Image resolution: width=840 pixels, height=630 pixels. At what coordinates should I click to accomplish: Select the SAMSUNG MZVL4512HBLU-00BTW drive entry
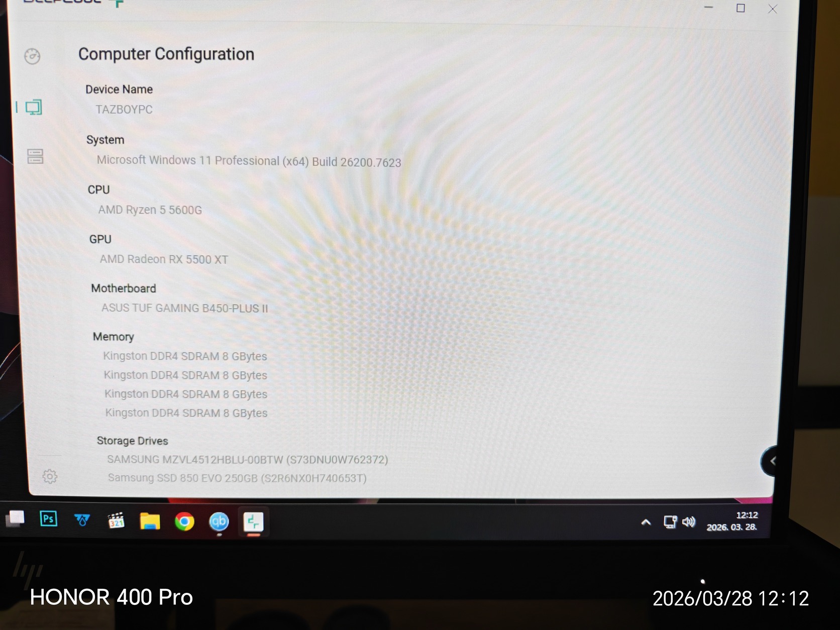(248, 459)
